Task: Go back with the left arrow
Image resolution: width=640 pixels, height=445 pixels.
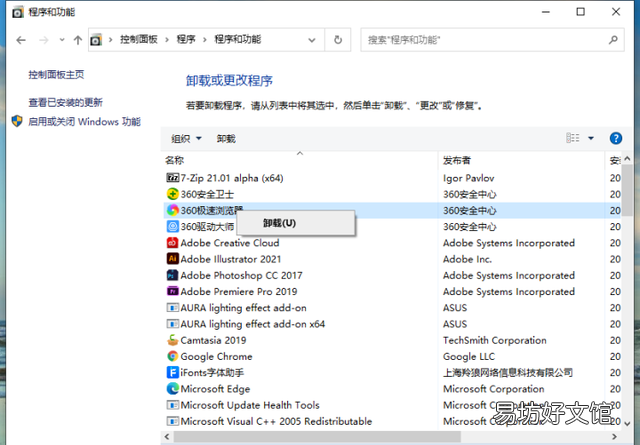Action: click(x=21, y=40)
